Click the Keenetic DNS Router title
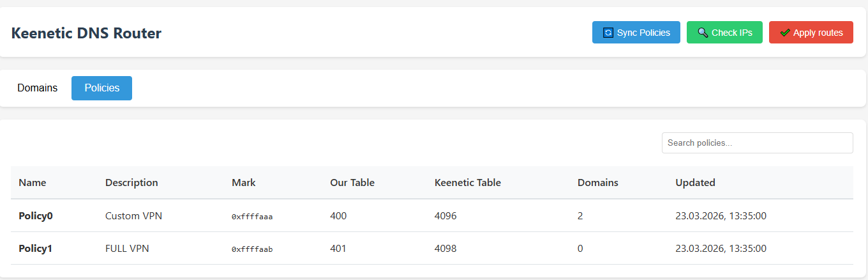 click(87, 33)
